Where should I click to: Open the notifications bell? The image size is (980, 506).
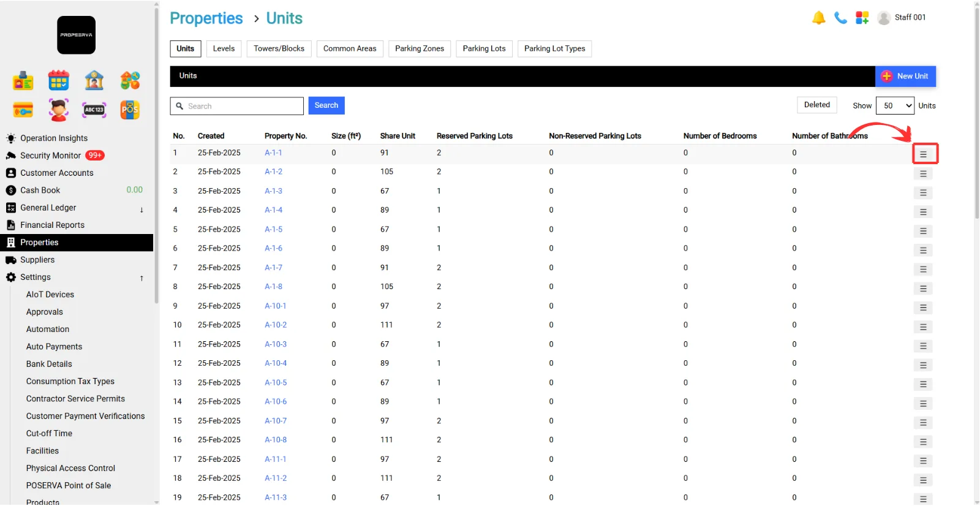(x=819, y=18)
